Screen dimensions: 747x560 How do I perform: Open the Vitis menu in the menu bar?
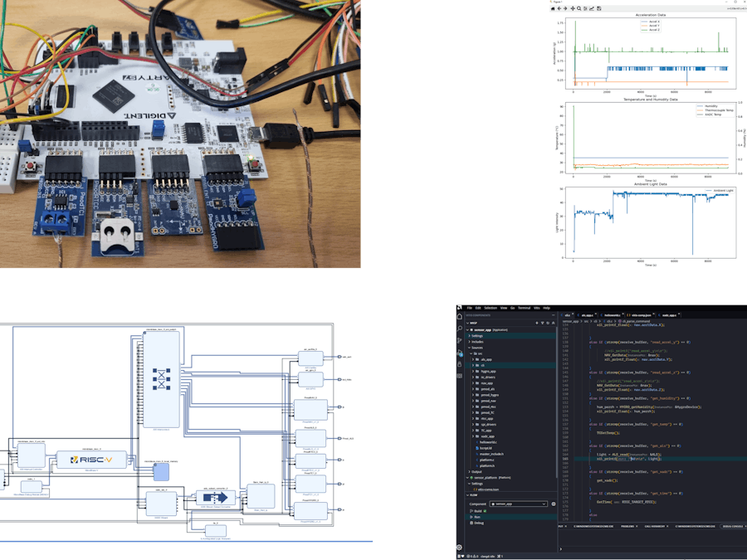point(535,308)
